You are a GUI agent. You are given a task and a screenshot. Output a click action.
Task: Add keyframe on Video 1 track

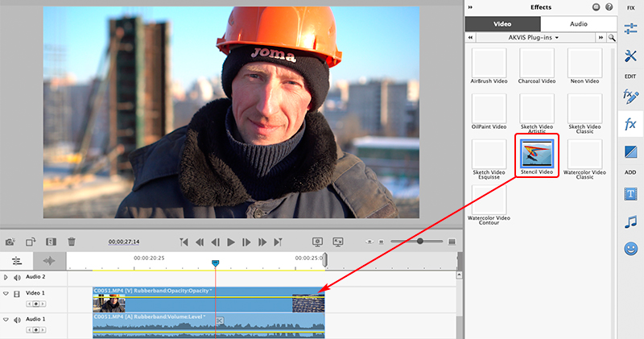point(36,304)
